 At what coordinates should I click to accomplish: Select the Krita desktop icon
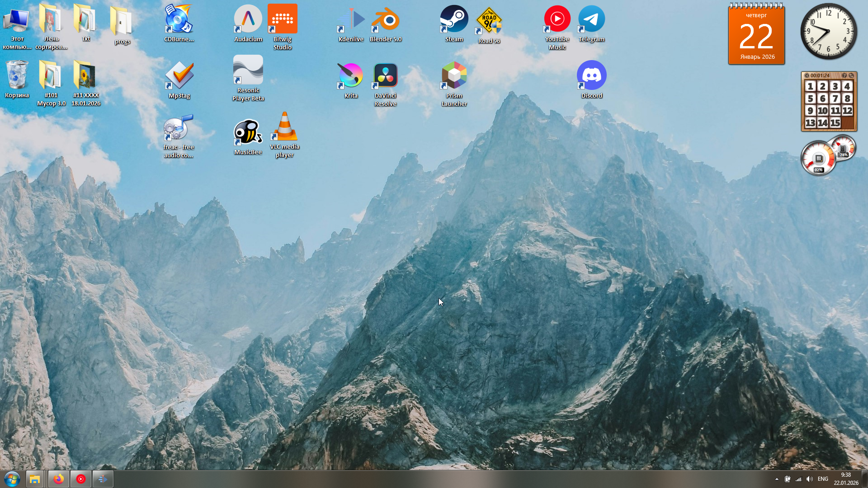(351, 75)
